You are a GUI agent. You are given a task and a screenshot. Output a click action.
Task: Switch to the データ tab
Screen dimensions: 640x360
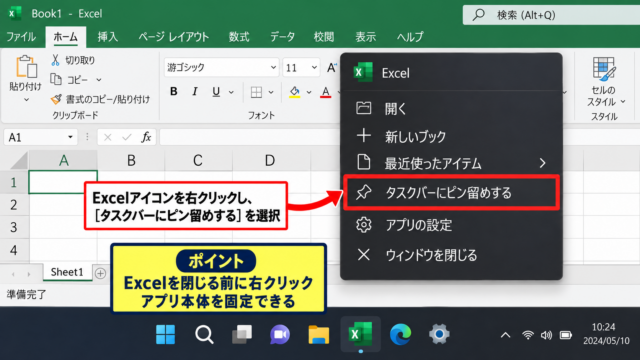point(282,37)
